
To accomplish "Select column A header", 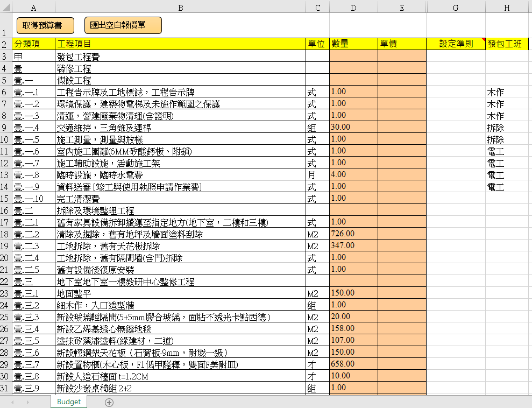I will tap(33, 8).
